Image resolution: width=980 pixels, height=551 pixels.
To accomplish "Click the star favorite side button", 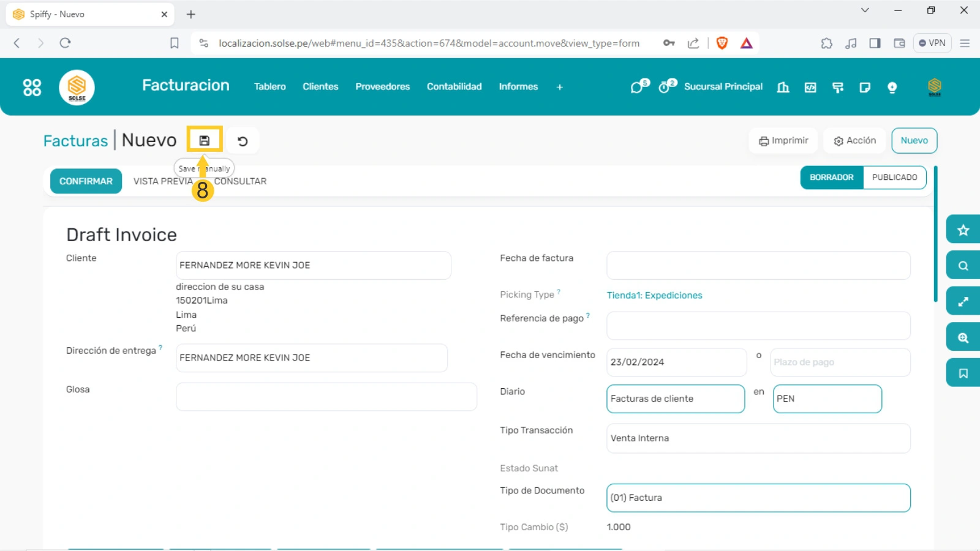I will coord(963,230).
